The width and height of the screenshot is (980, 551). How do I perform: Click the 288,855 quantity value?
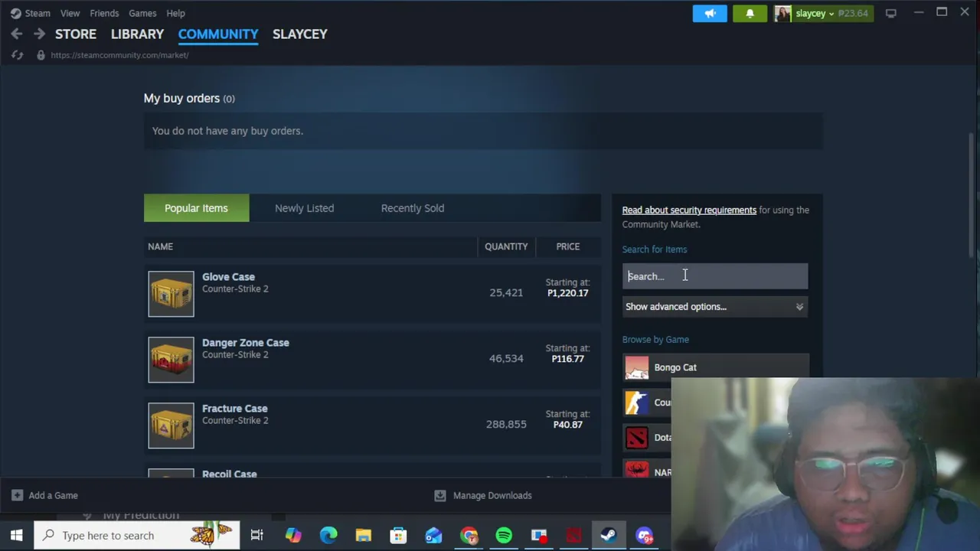pos(506,424)
